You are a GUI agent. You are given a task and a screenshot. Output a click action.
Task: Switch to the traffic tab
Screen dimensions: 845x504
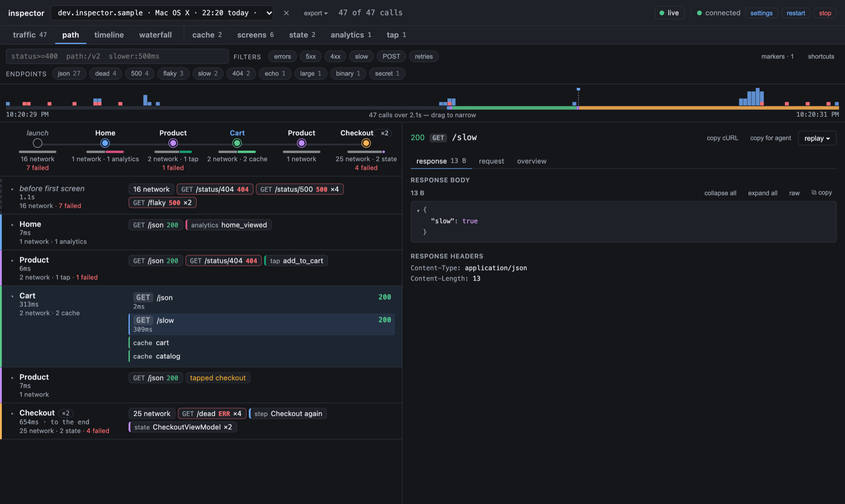pos(30,35)
